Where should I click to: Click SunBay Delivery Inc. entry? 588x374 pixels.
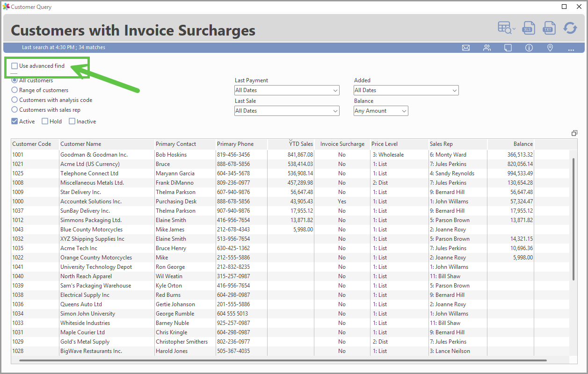[x=85, y=211]
